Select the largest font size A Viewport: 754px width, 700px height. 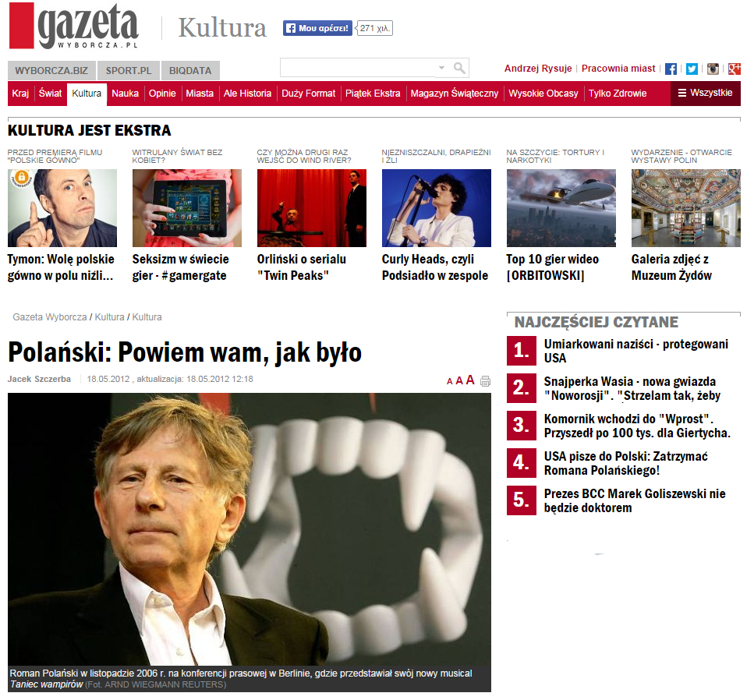coord(470,380)
